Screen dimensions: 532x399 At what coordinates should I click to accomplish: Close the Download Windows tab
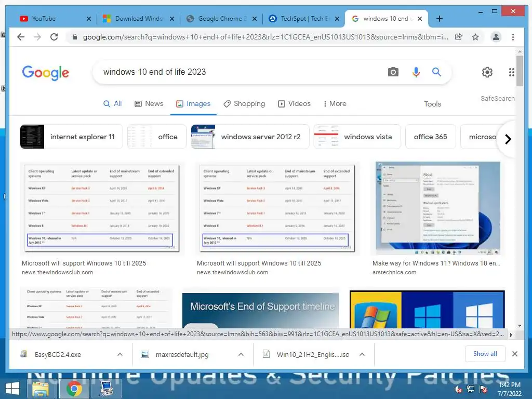click(172, 19)
